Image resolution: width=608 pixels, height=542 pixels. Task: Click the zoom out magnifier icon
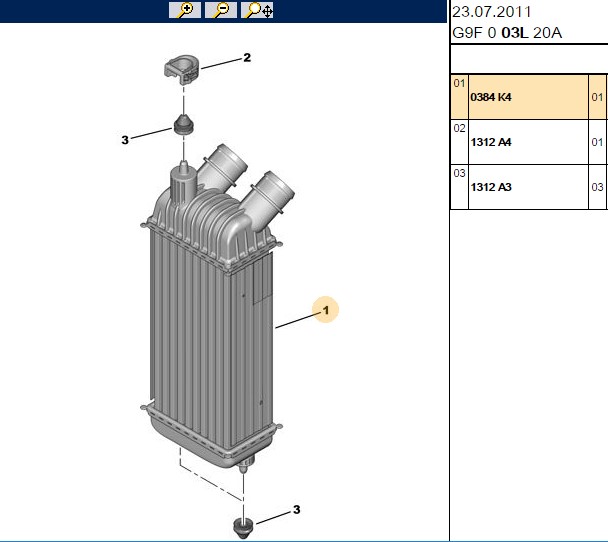[221, 10]
